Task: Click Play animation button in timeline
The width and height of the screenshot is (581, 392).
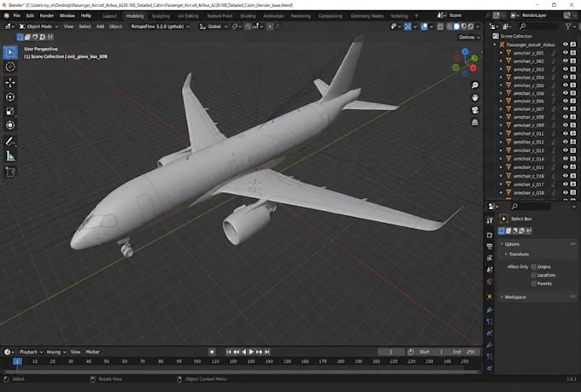Action: click(x=251, y=352)
